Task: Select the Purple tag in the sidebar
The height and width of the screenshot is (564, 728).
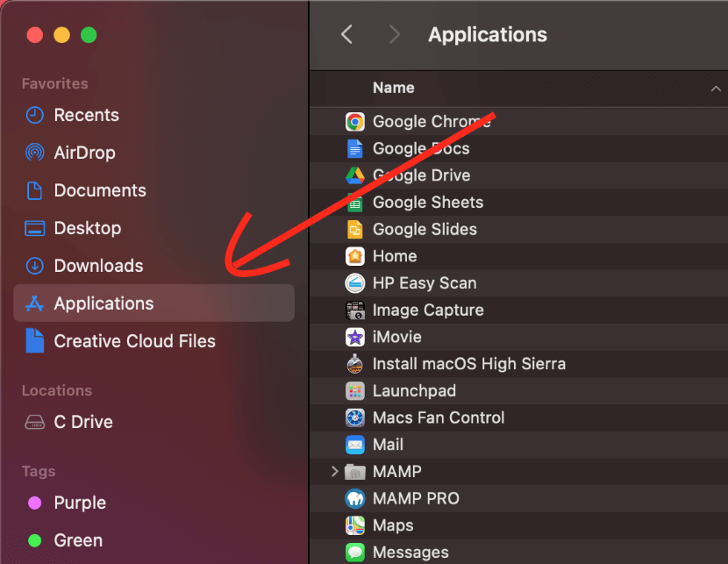Action: pyautogui.click(x=78, y=503)
